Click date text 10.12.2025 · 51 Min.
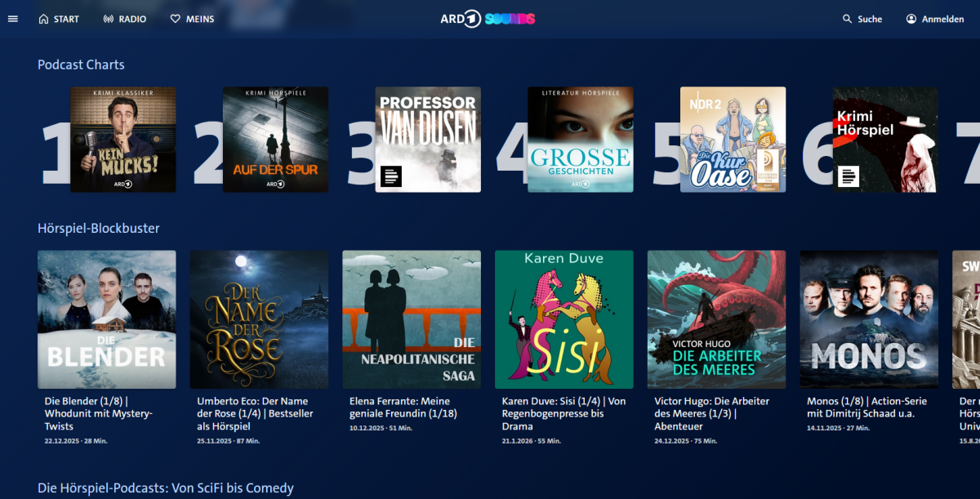Viewport: 980px width, 499px height. click(x=381, y=428)
